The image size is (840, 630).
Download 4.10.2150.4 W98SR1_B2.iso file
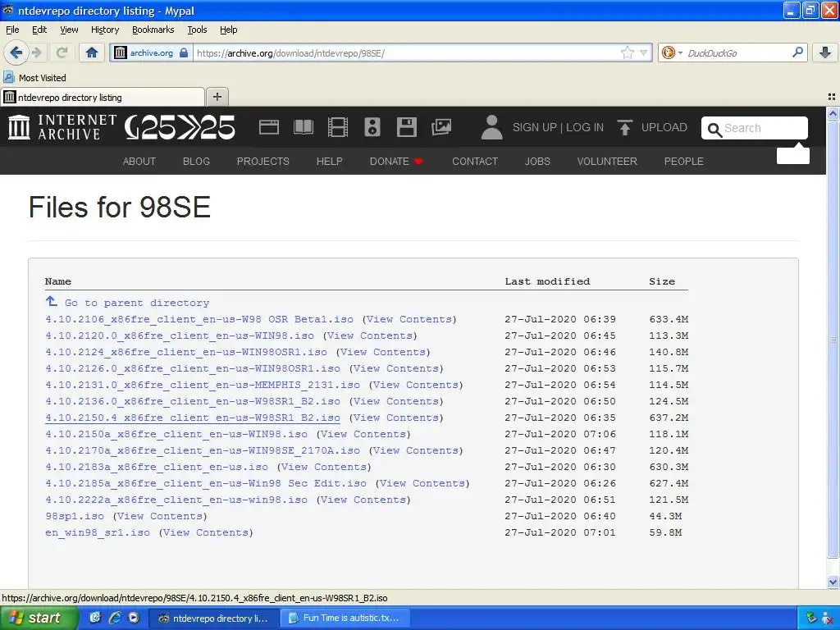pyautogui.click(x=193, y=418)
